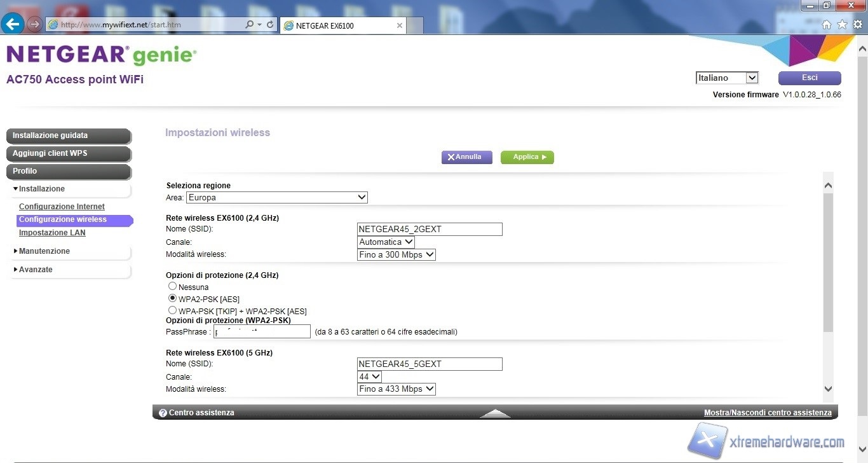Screen dimensions: 868x463
Task: Open the Impostazione LAN link
Action: pyautogui.click(x=52, y=233)
